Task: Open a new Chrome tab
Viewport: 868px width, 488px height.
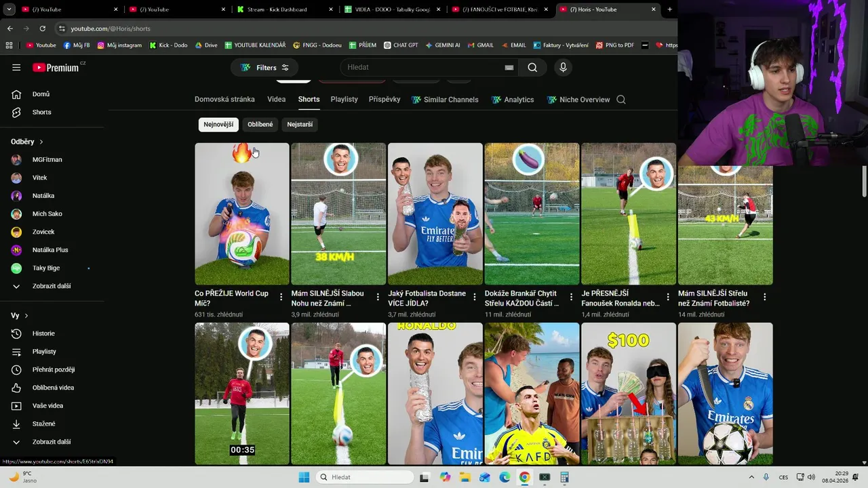Action: coord(670,9)
